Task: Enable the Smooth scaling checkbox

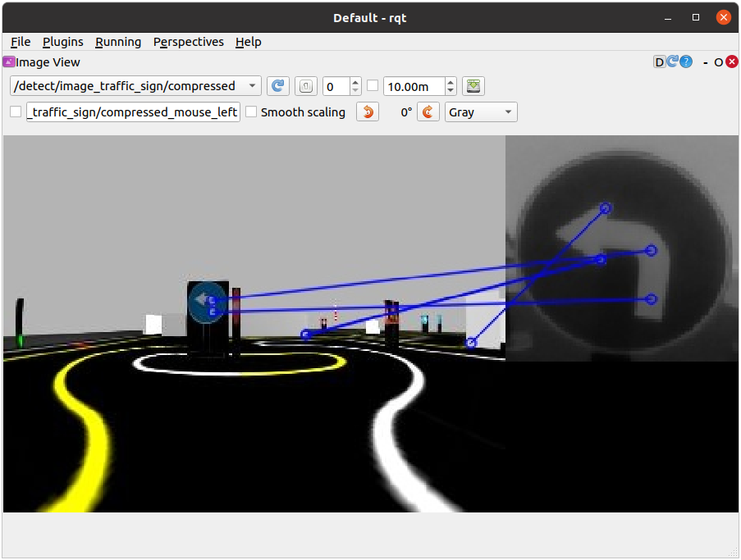Action: pos(252,112)
